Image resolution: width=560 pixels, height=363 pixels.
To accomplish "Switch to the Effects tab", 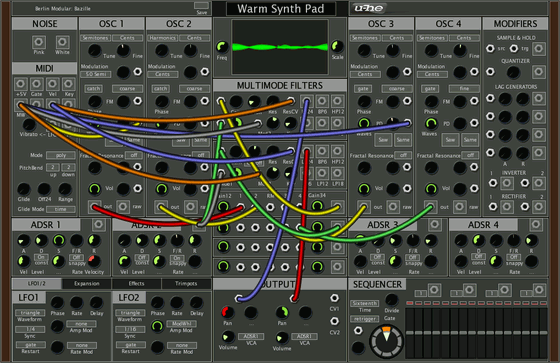I will (136, 283).
